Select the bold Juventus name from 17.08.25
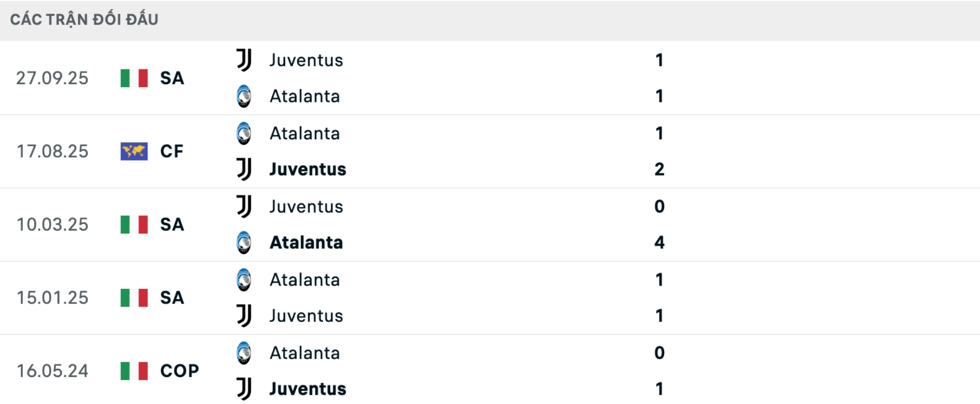The image size is (980, 404). click(x=307, y=170)
